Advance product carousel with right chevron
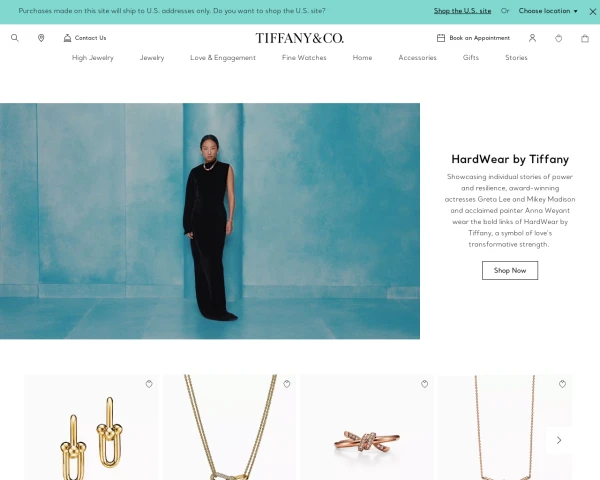 point(559,440)
